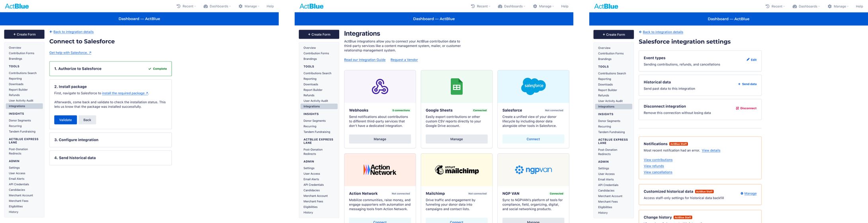This screenshot has height=223, width=868.
Task: Click Manage button on Google Sheets card
Action: (x=457, y=139)
